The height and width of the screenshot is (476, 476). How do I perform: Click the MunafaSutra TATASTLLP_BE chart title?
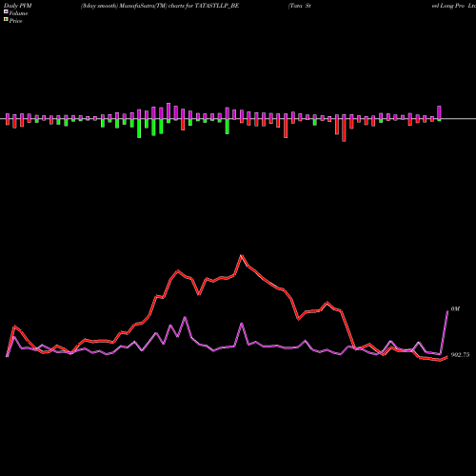coord(160,6)
